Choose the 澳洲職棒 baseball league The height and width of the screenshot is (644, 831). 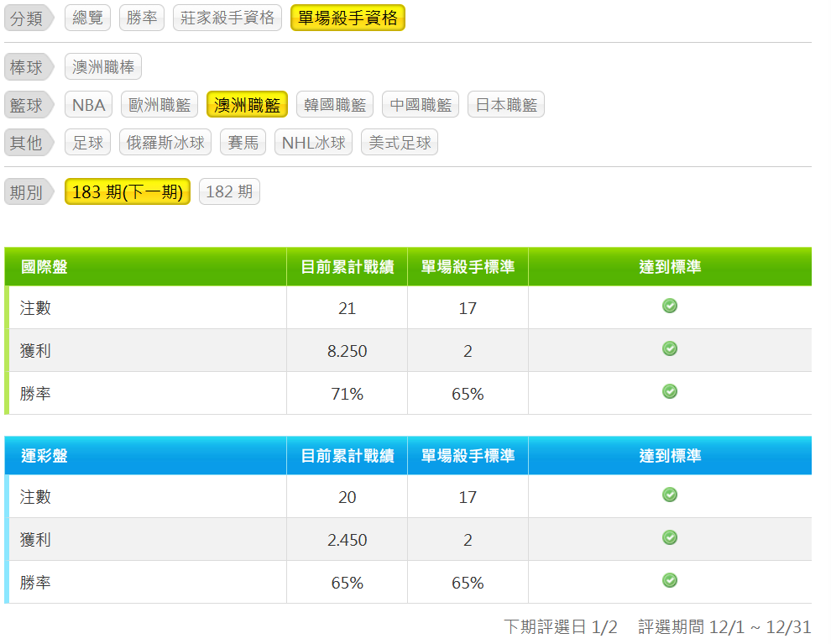pyautogui.click(x=103, y=67)
